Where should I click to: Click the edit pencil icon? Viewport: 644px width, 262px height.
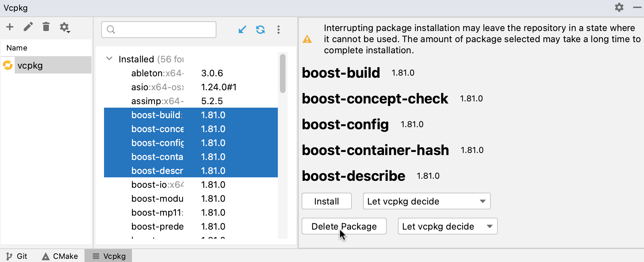[x=28, y=27]
